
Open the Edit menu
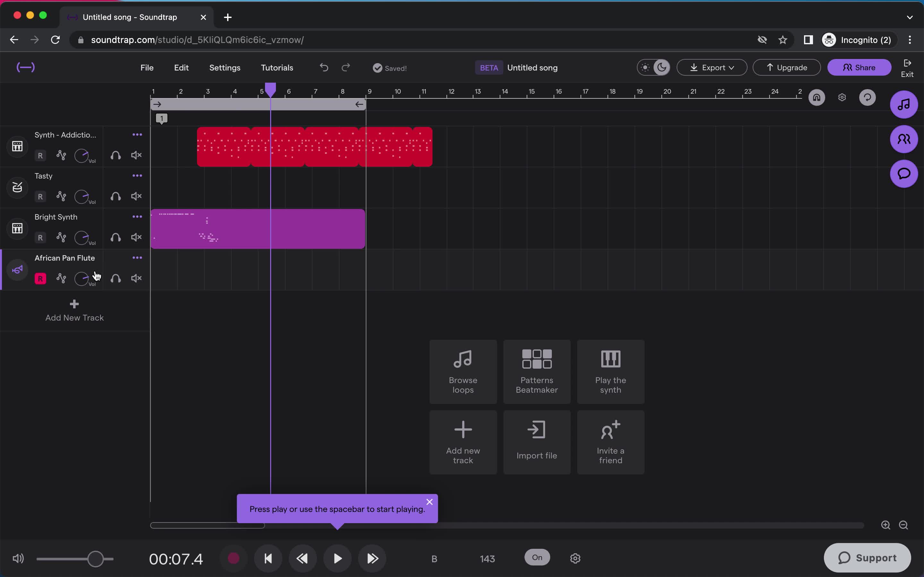(x=181, y=67)
